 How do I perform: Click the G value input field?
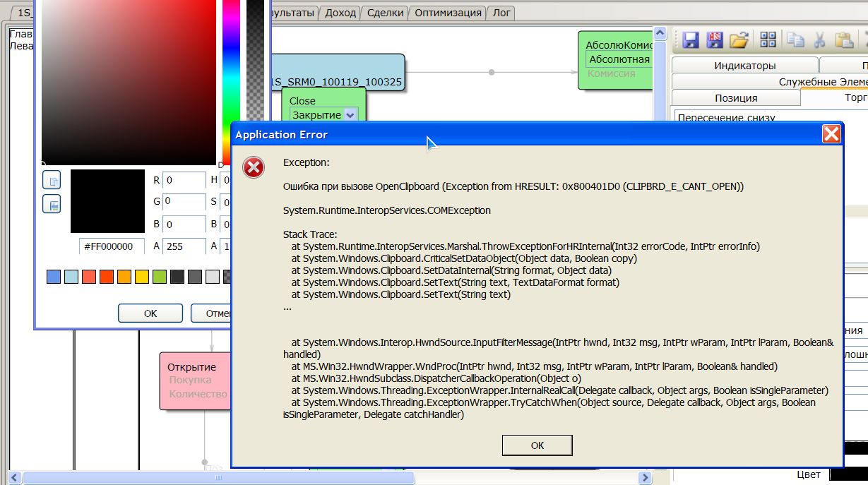click(x=184, y=201)
